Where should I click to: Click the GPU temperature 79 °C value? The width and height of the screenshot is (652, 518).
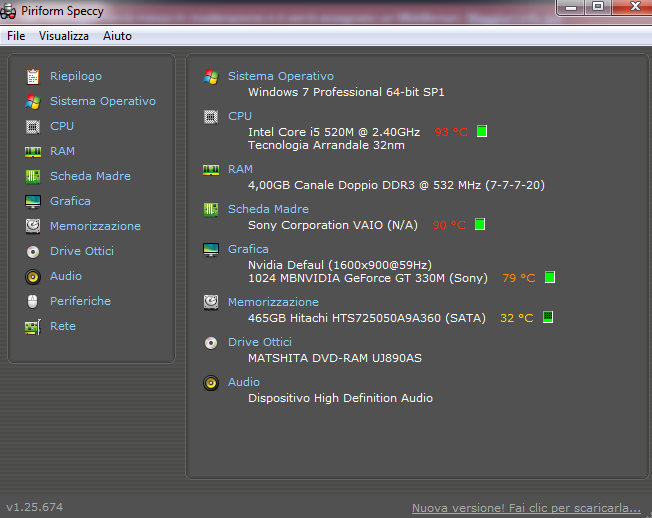point(519,278)
